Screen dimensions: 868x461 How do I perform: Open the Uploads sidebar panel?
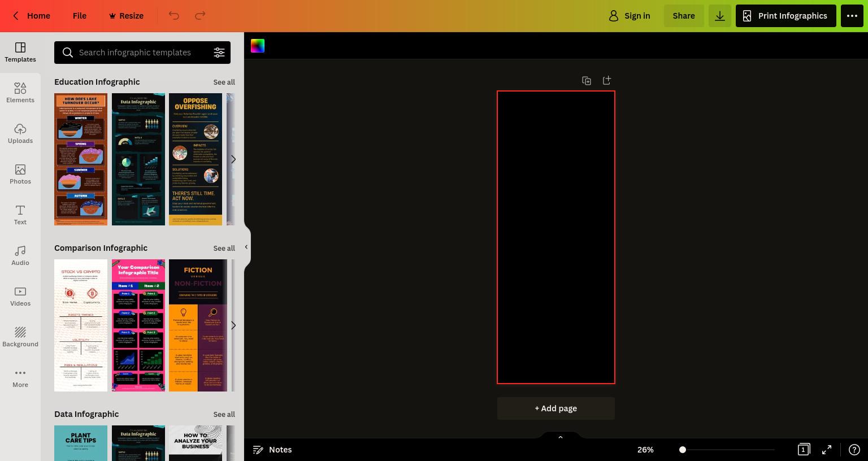(20, 134)
